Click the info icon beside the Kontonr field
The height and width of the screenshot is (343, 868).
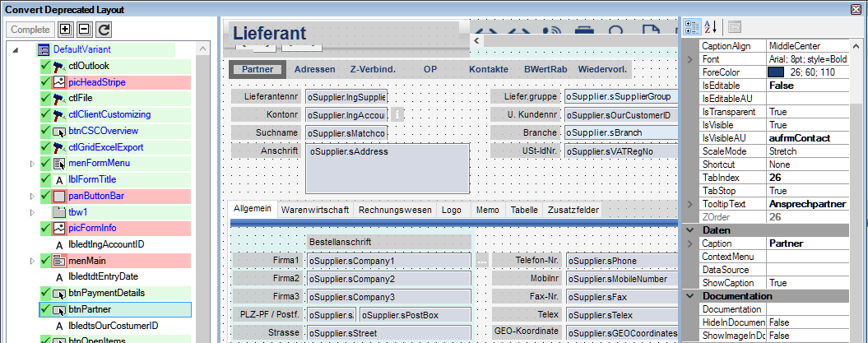(397, 114)
